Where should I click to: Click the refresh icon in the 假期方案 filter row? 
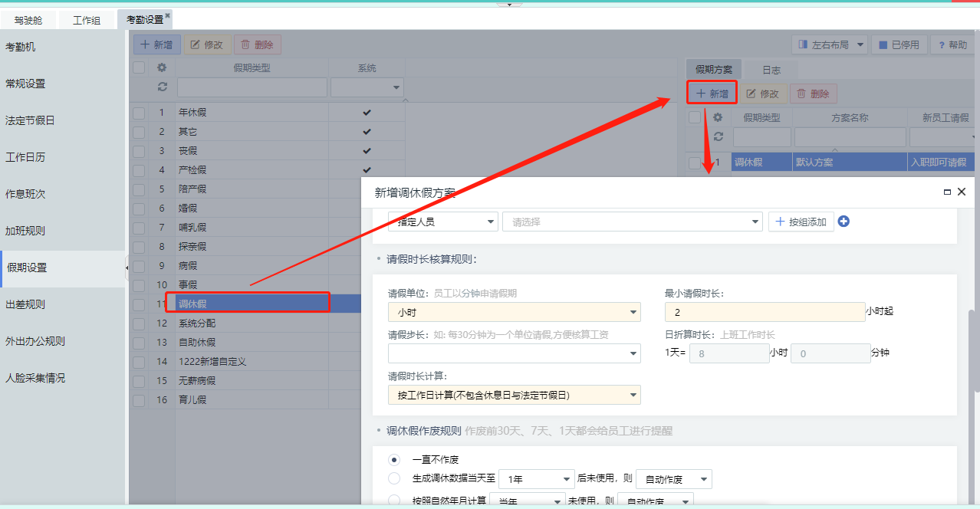pyautogui.click(x=718, y=136)
